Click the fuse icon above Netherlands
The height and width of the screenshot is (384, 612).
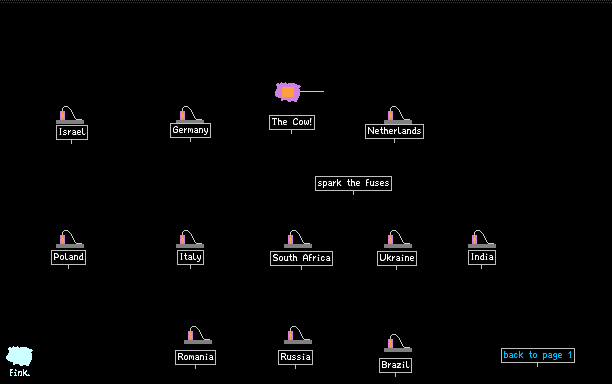point(398,115)
